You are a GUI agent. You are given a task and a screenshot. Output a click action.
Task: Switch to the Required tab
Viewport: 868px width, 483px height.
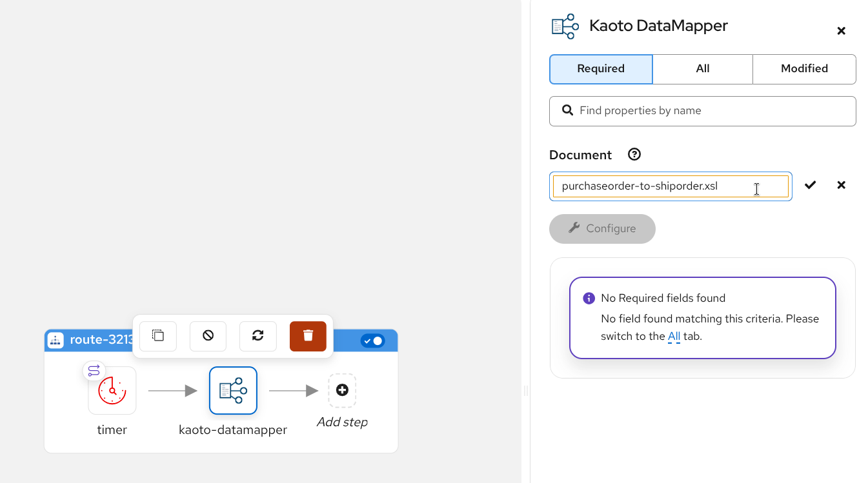[601, 69]
